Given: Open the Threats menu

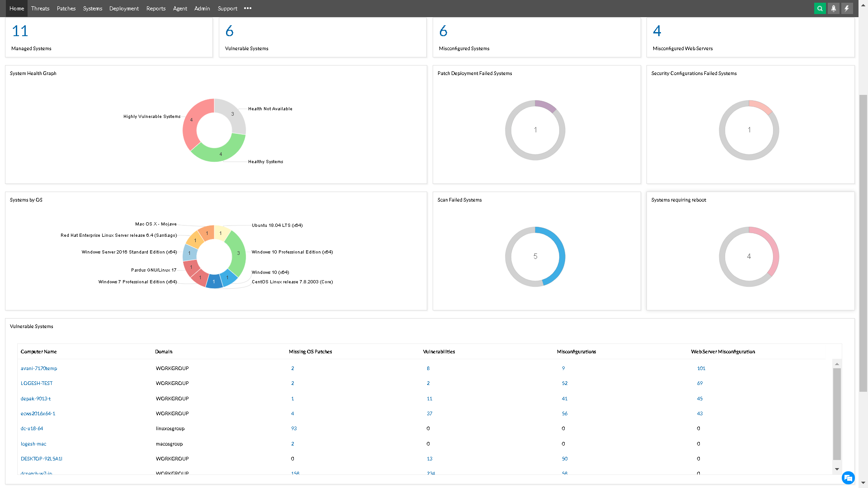Looking at the screenshot, I should pos(40,9).
